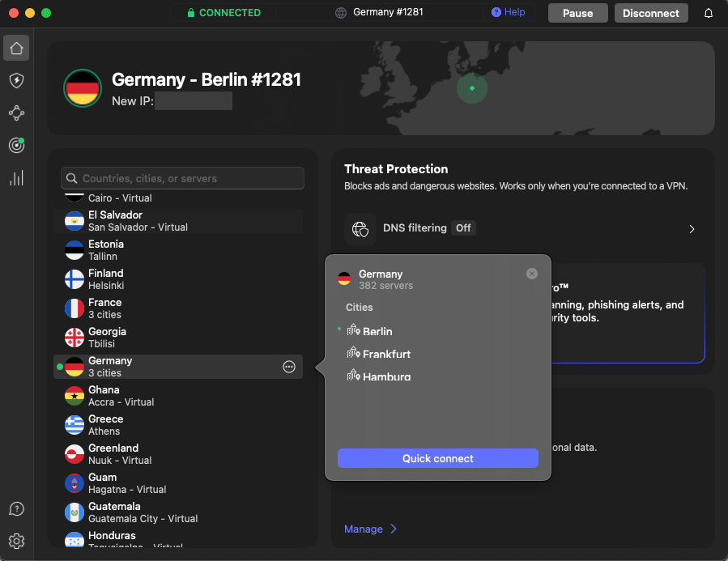Click the search magnifier icon
The width and height of the screenshot is (728, 561).
point(71,178)
